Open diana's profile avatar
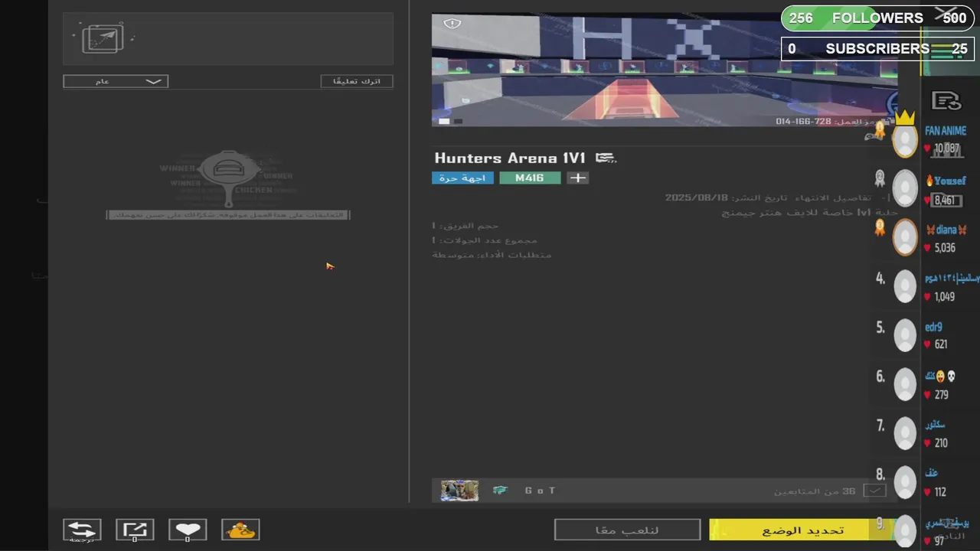 [905, 238]
